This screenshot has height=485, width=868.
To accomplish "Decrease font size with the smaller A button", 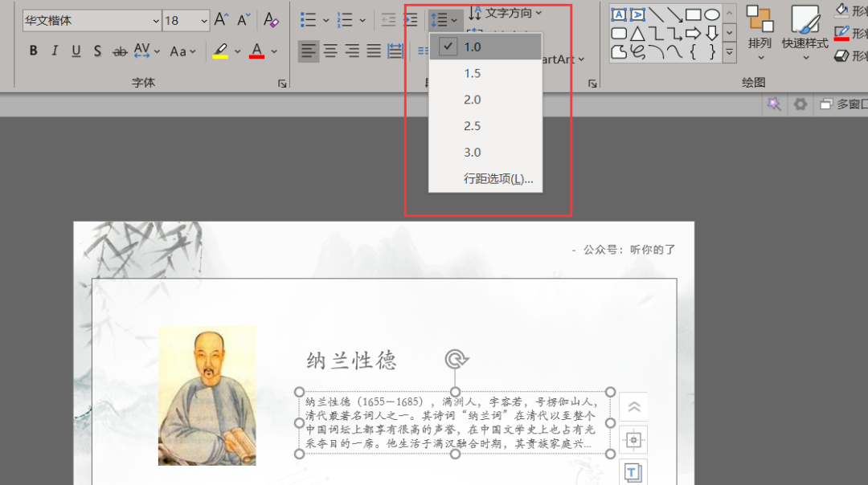I will click(244, 20).
